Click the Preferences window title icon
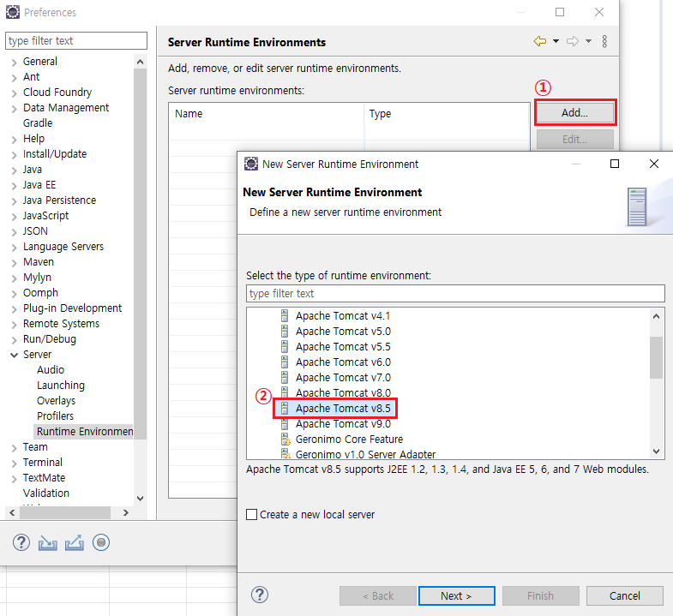The height and width of the screenshot is (616, 673). pos(13,12)
